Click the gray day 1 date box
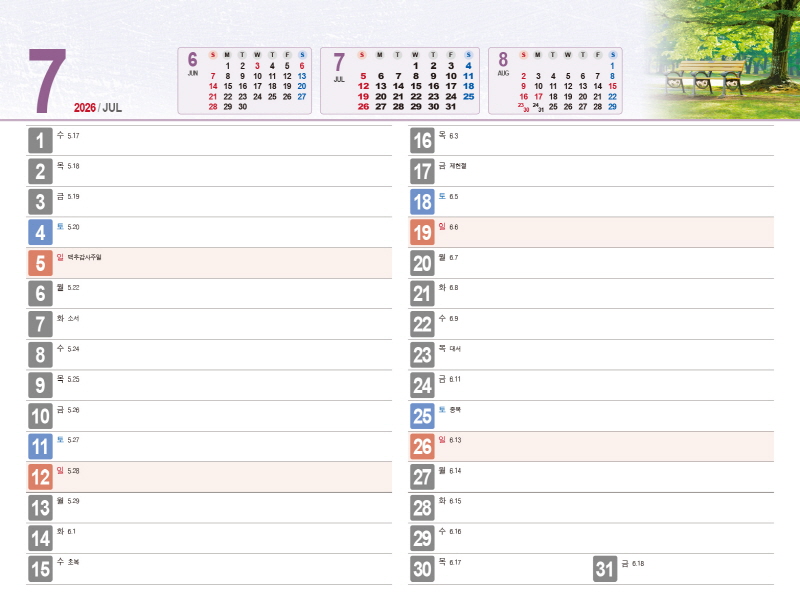The width and height of the screenshot is (800, 604). (40, 140)
